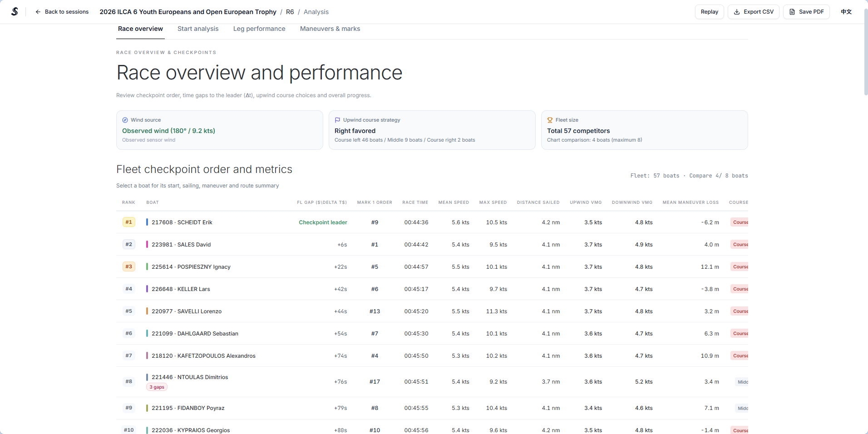Image resolution: width=868 pixels, height=434 pixels.
Task: Select boat 226648 · KELLER Lars
Action: tap(181, 289)
